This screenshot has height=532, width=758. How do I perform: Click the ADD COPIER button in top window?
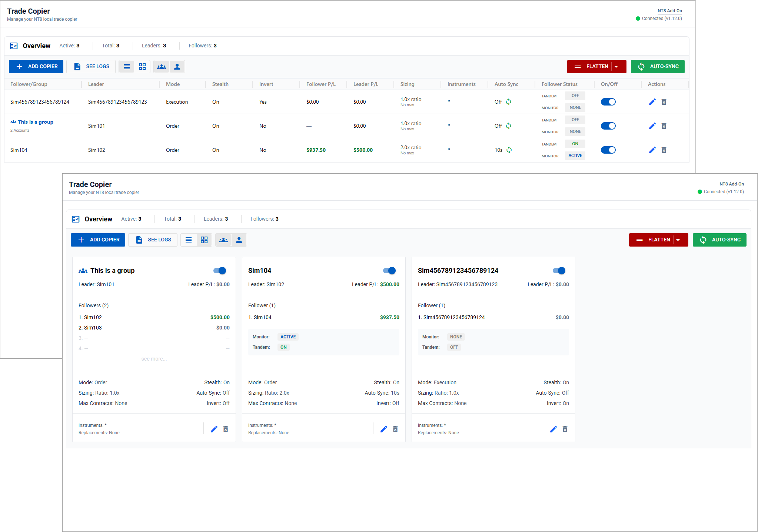36,67
